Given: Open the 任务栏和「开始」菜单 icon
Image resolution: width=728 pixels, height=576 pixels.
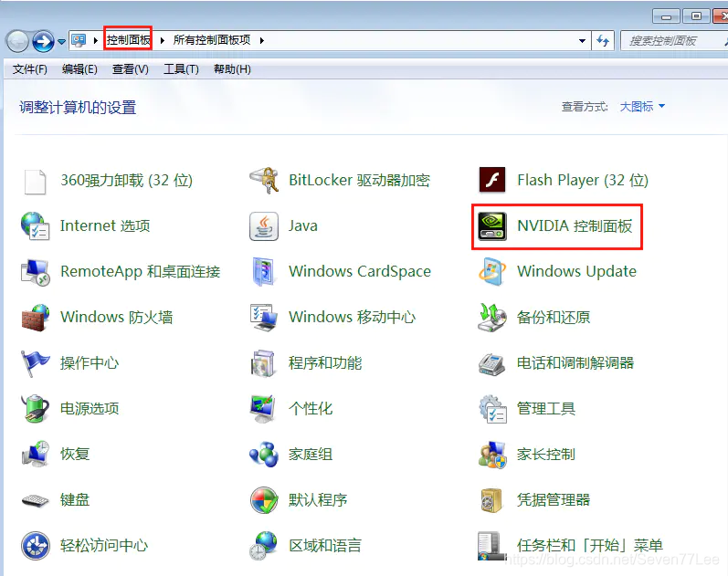Looking at the screenshot, I should pyautogui.click(x=492, y=546).
